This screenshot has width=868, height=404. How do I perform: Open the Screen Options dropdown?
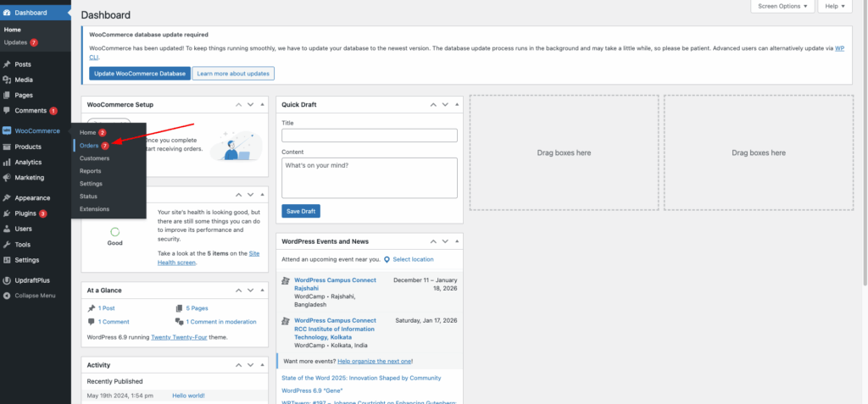pyautogui.click(x=782, y=6)
